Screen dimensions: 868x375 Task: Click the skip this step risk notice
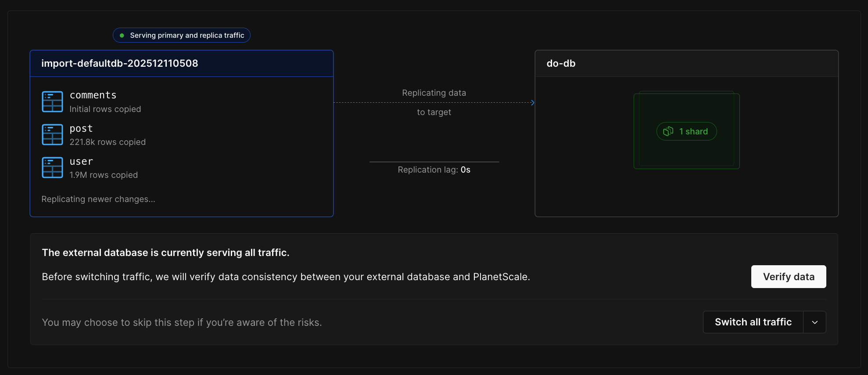182,322
